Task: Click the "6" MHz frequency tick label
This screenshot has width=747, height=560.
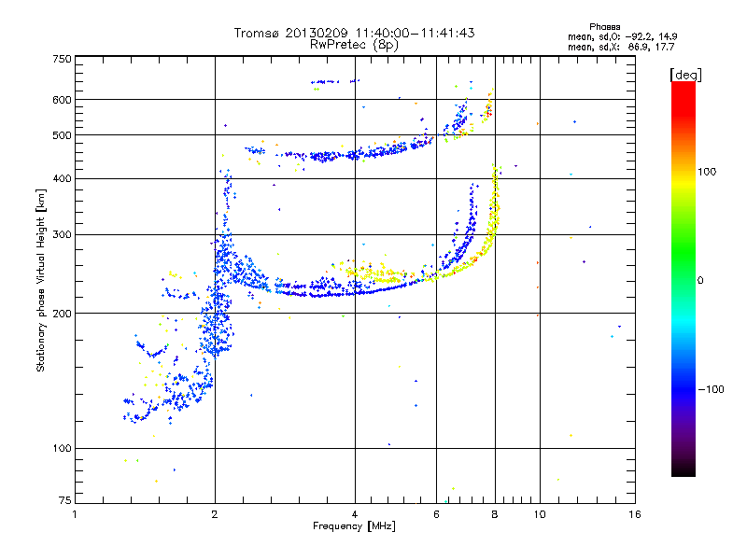Action: click(436, 514)
